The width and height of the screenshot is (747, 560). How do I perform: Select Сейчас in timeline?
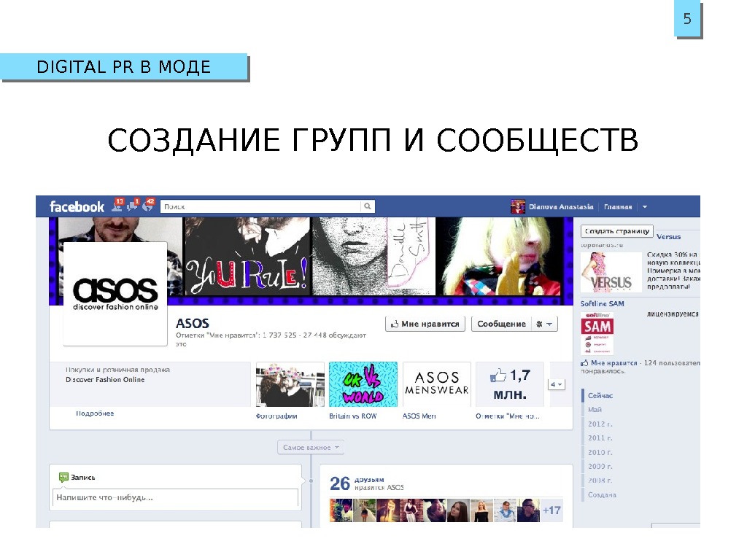pyautogui.click(x=600, y=396)
